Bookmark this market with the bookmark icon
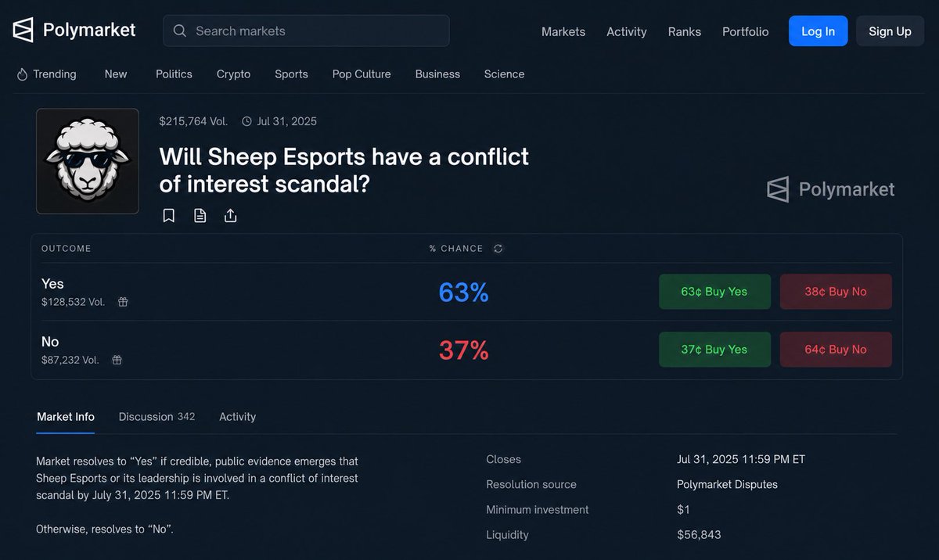This screenshot has height=560, width=939. point(169,215)
